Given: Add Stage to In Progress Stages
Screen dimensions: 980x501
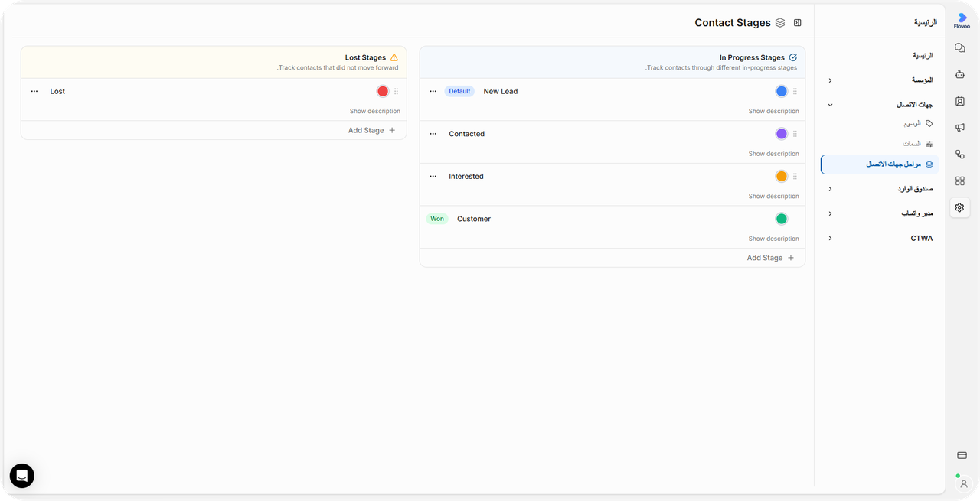Looking at the screenshot, I should click(x=770, y=258).
